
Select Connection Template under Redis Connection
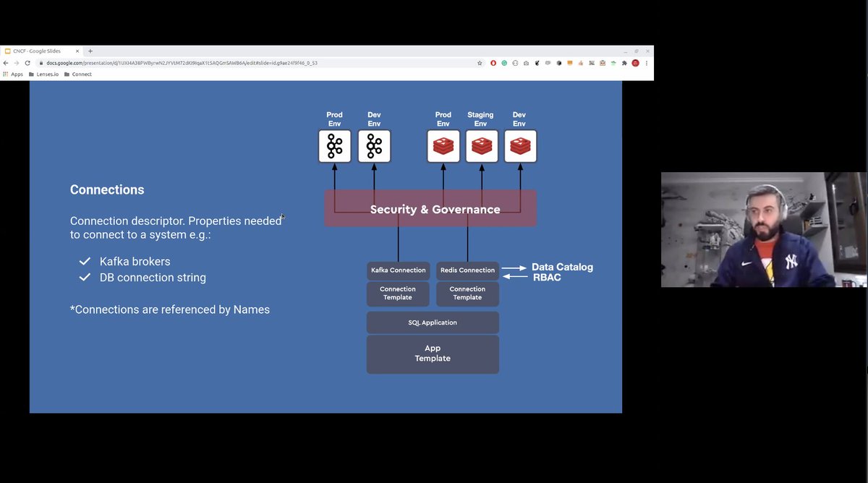click(x=467, y=294)
